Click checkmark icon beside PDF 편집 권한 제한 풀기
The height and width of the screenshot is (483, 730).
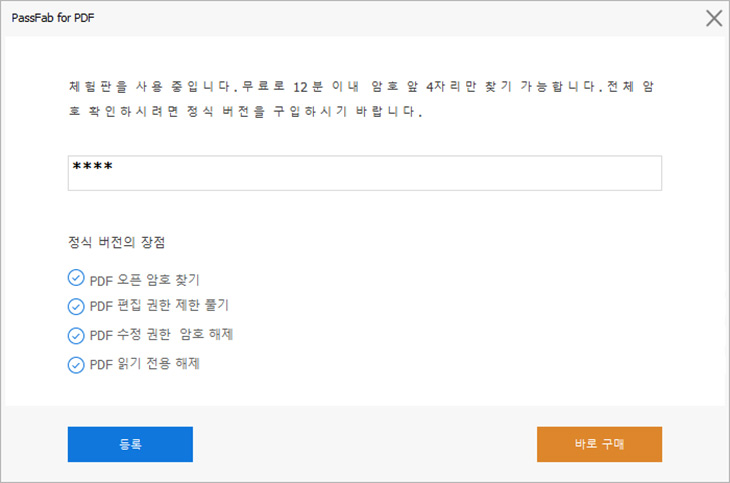pyautogui.click(x=76, y=306)
